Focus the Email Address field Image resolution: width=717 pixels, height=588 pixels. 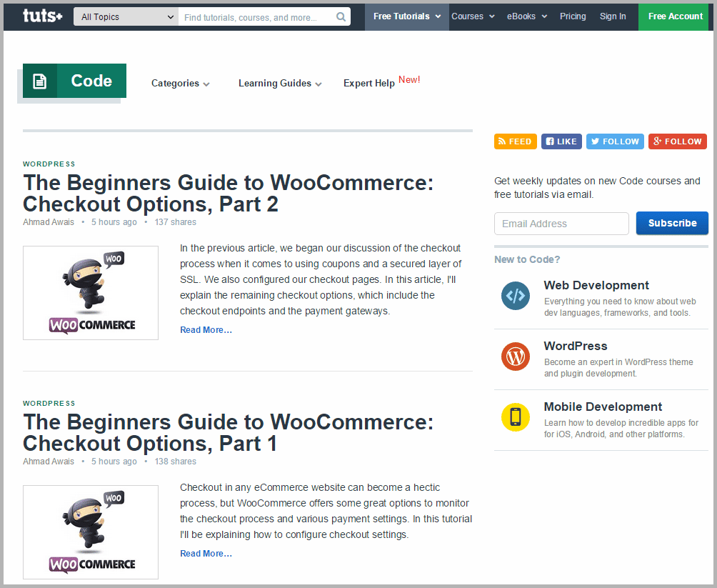561,224
